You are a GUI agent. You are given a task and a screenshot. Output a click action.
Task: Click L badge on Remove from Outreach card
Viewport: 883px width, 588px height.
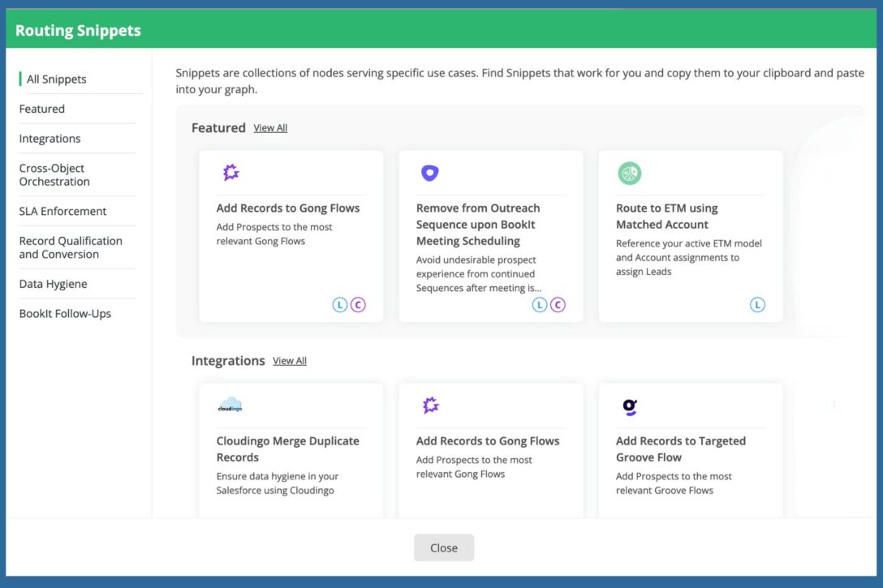click(540, 304)
